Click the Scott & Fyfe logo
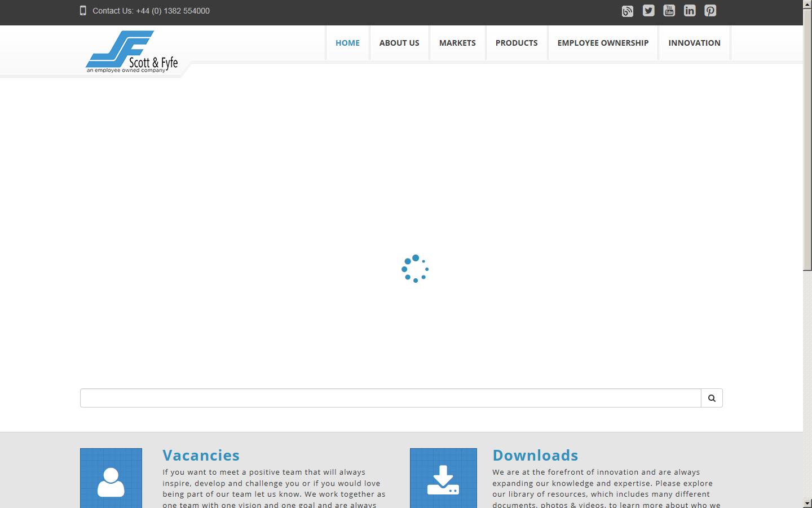Viewport: 812px width, 508px height. pyautogui.click(x=131, y=52)
